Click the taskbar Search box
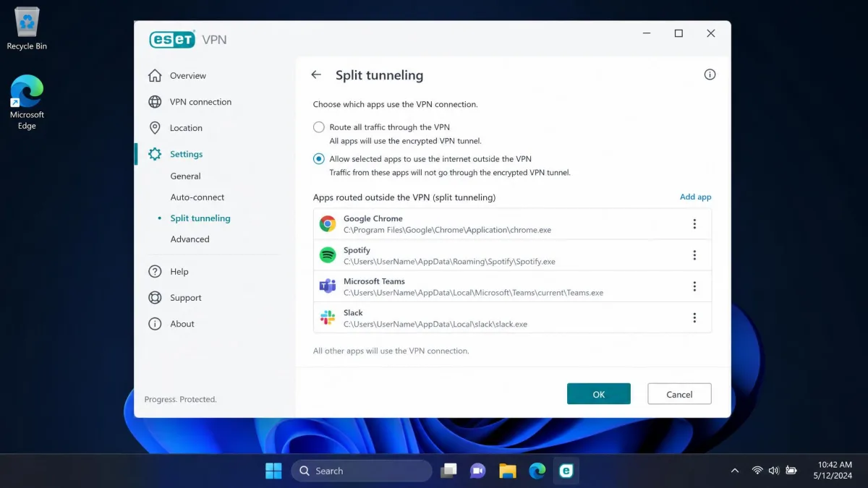 [x=362, y=471]
